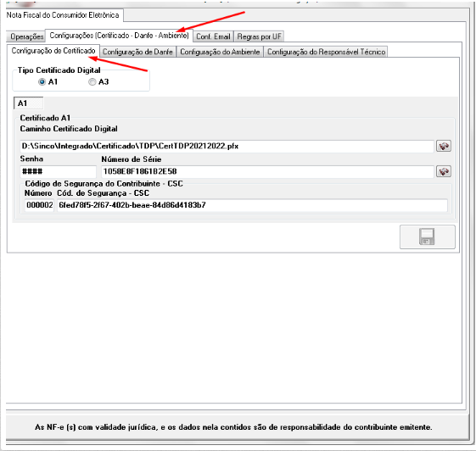Focus the CSC Número field showing 000002
The width and height of the screenshot is (476, 451).
tap(39, 205)
